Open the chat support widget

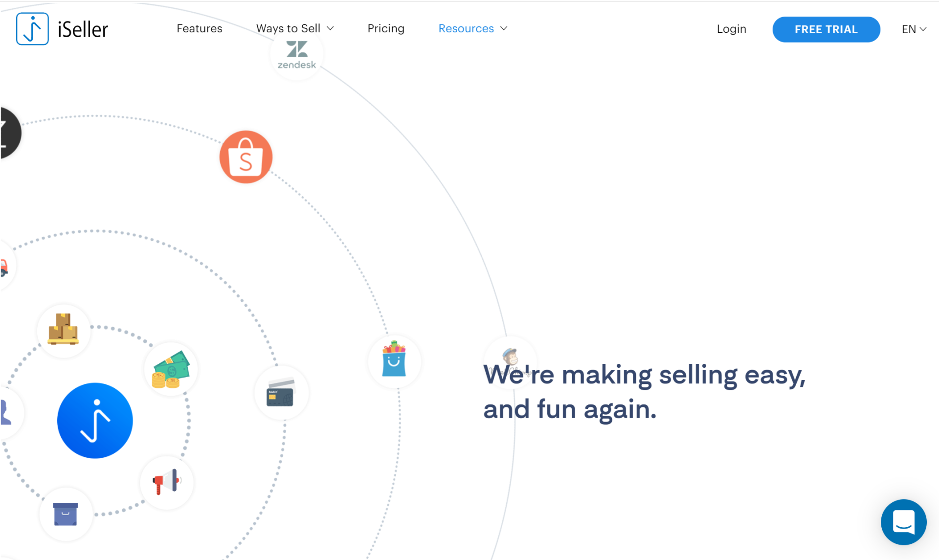(903, 522)
